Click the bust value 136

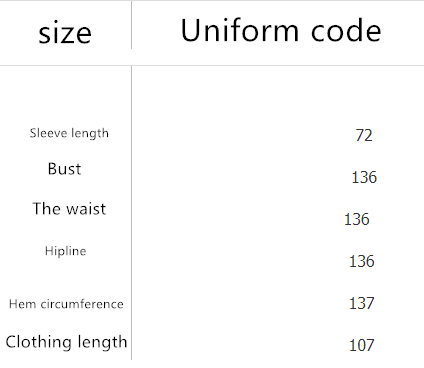[x=364, y=177]
